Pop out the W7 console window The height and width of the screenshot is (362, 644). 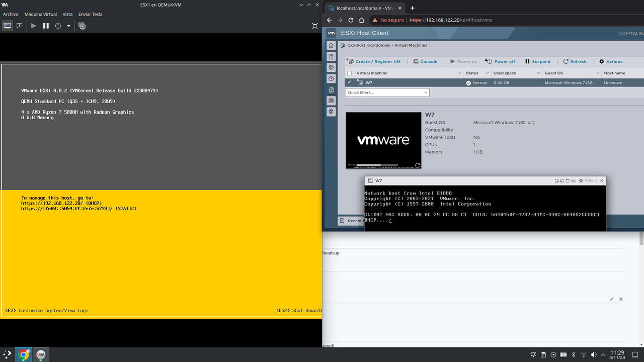(x=557, y=180)
